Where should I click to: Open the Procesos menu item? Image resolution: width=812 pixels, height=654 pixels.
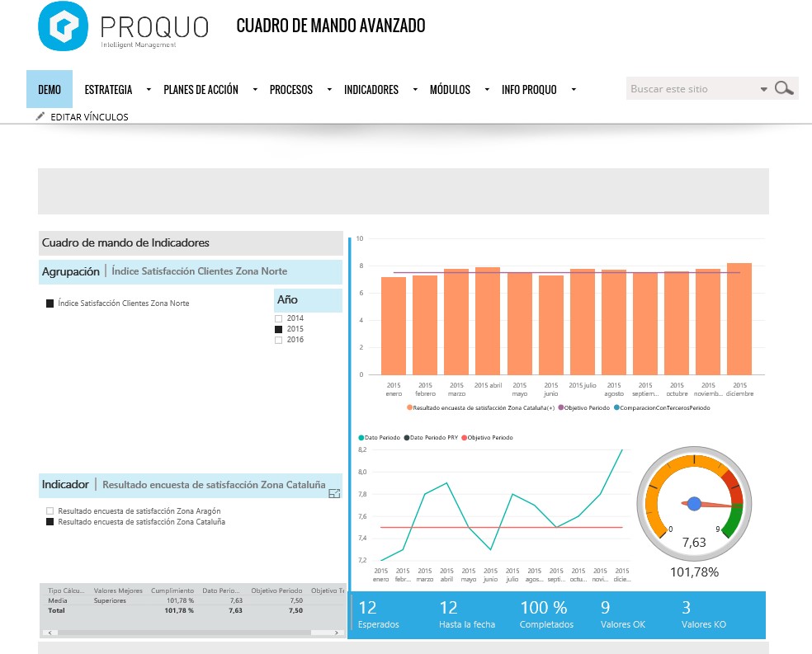pos(290,90)
